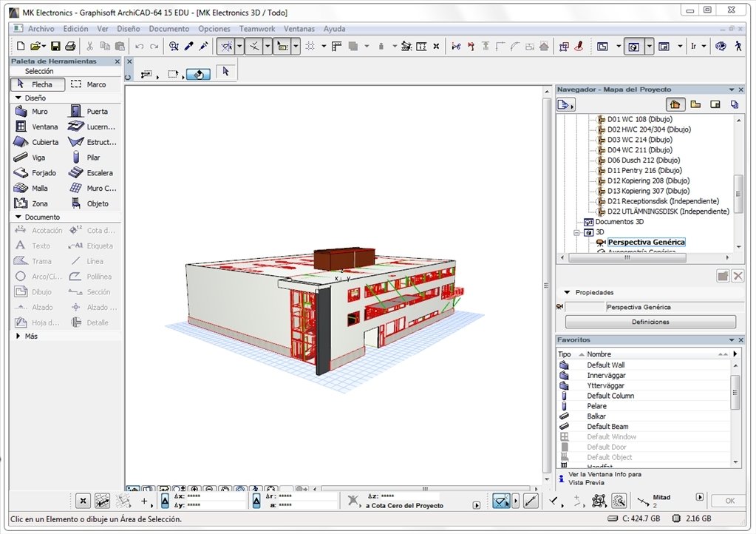Pick the Escalera stair tool

click(x=92, y=172)
